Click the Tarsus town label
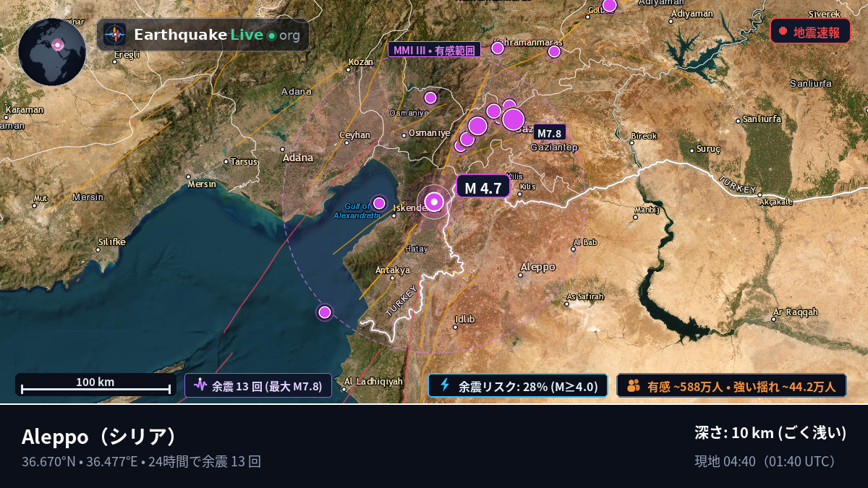 [x=244, y=161]
